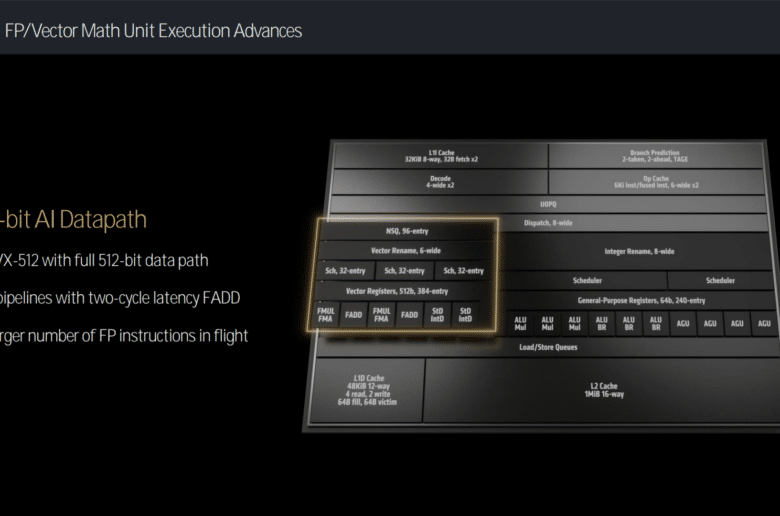
Task: Select the "Op Cache" block
Action: (x=656, y=182)
